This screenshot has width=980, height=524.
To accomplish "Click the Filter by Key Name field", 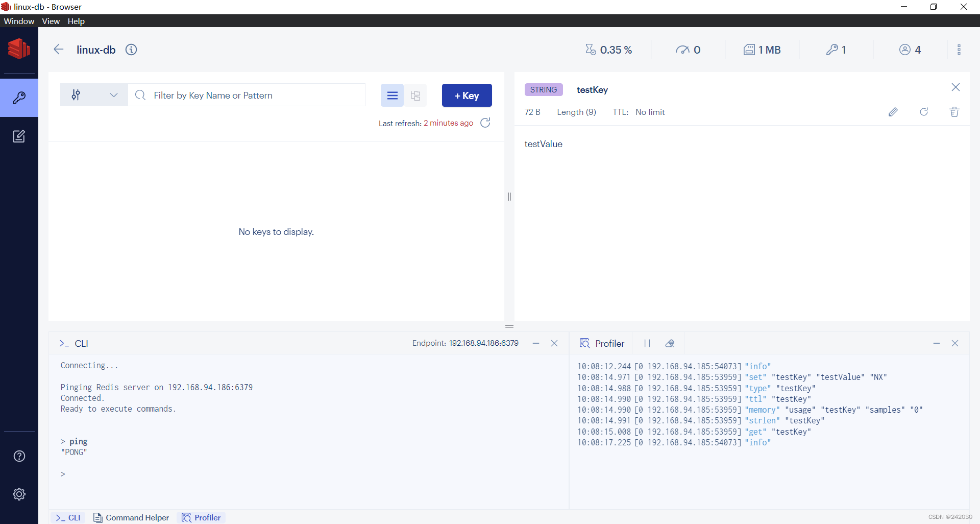I will point(247,95).
